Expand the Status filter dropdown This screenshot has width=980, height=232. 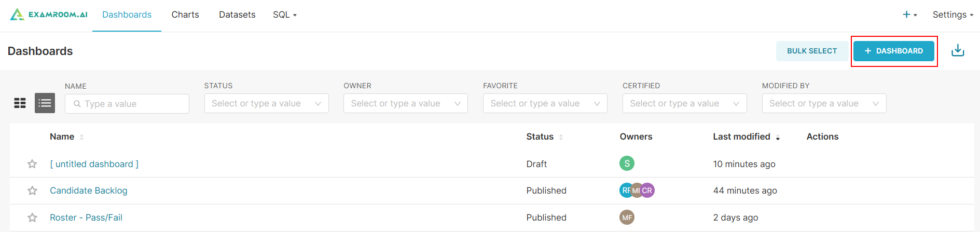coord(266,103)
